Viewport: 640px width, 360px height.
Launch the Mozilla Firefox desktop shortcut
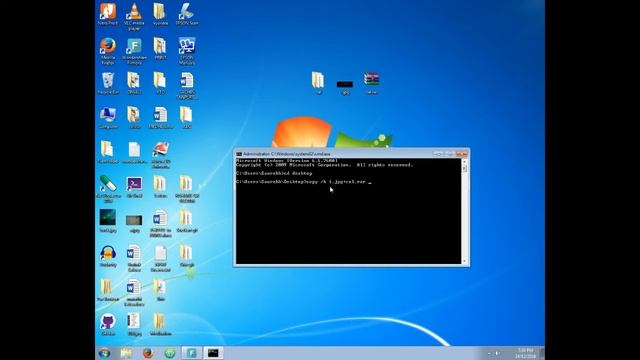click(x=108, y=51)
